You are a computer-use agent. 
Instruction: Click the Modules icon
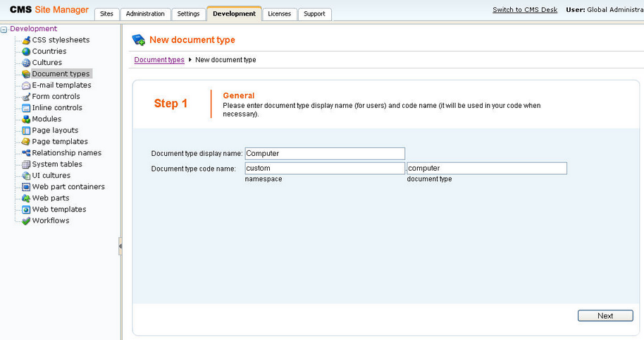coord(26,119)
